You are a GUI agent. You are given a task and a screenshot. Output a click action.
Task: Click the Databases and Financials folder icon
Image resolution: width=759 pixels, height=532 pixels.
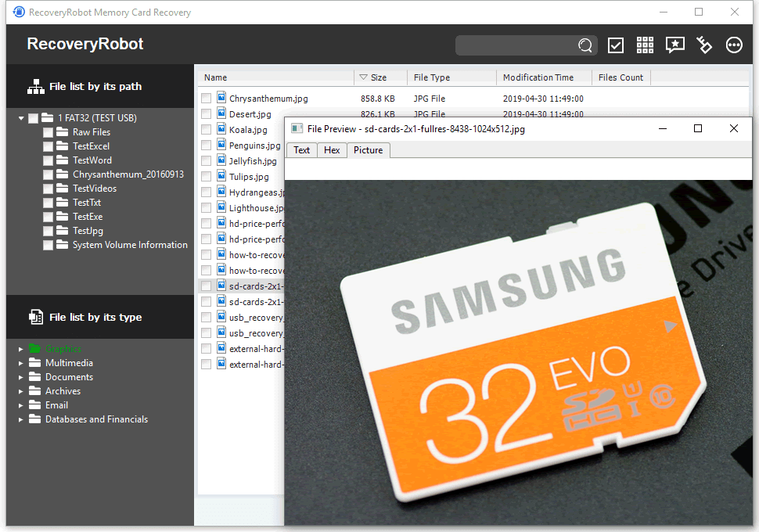tap(34, 419)
